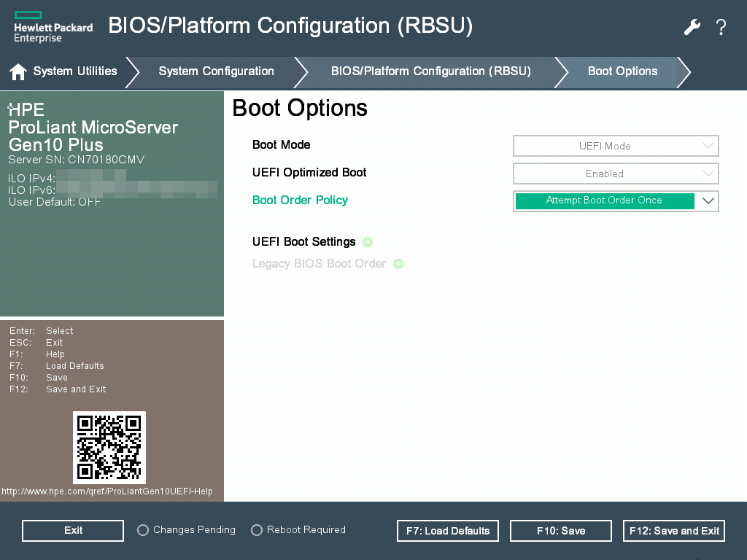The width and height of the screenshot is (747, 560).
Task: Click the Enter: Select key hint
Action: click(42, 330)
